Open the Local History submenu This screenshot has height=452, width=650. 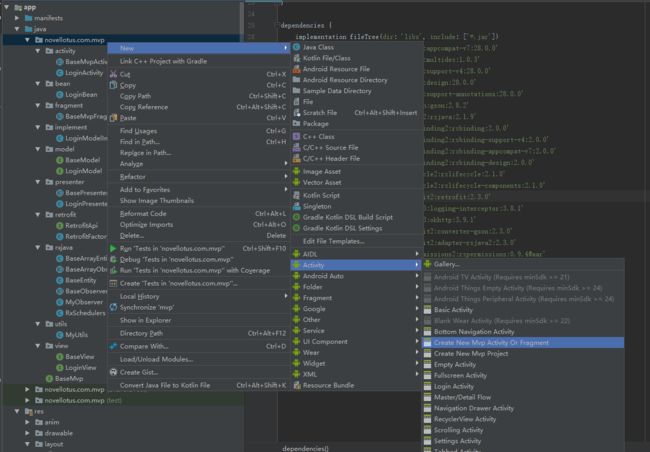click(199, 296)
